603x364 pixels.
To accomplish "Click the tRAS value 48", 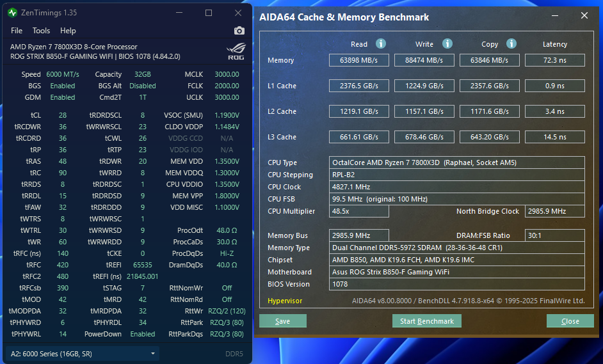I will pos(63,161).
